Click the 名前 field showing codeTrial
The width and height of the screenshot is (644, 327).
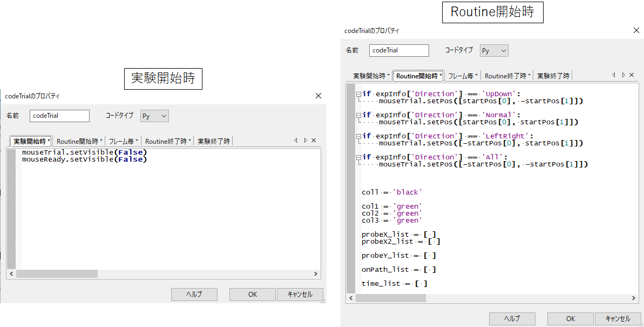coord(399,50)
